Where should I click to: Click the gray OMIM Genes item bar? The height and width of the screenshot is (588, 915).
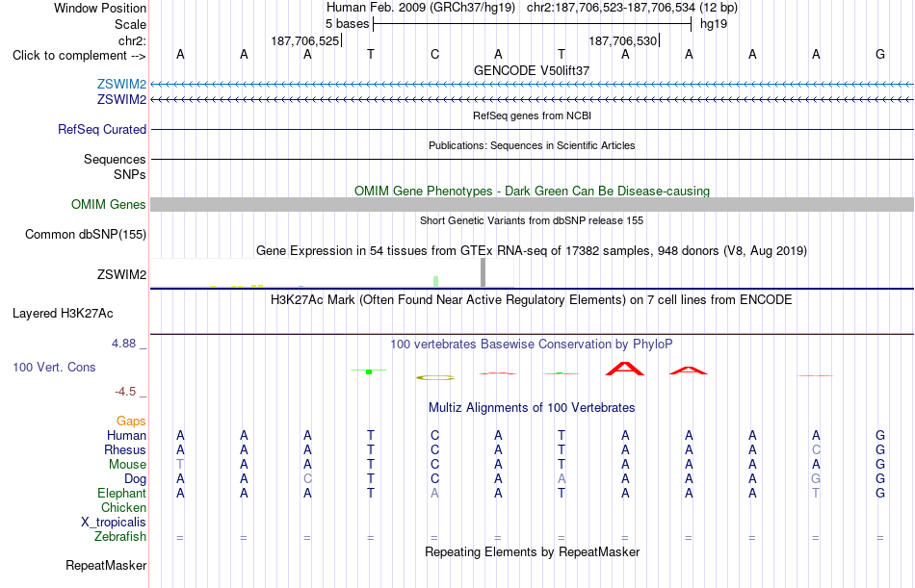tap(532, 204)
